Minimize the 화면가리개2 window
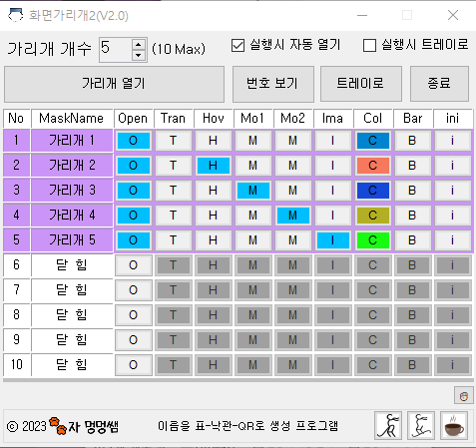 (362, 15)
